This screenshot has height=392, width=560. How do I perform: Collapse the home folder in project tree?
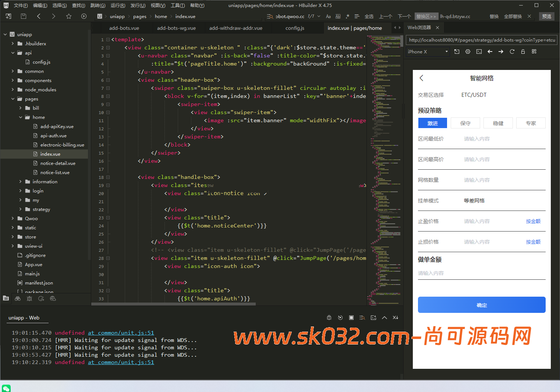click(21, 117)
